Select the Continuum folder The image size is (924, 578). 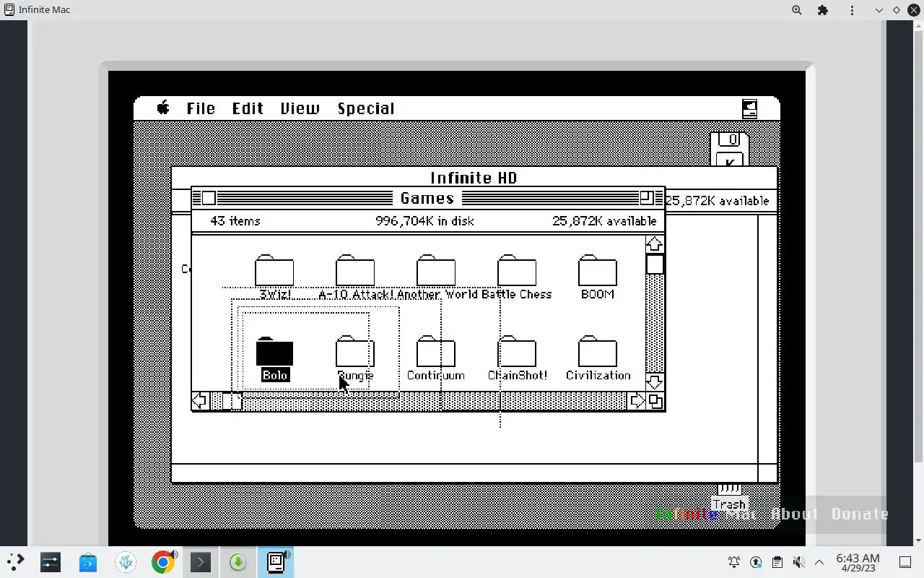[x=436, y=359]
